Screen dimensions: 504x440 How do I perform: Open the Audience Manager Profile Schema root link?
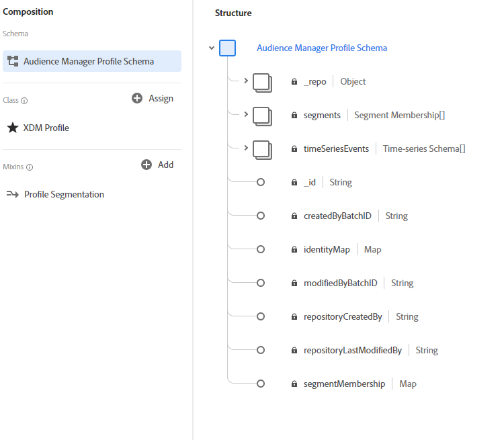[322, 48]
